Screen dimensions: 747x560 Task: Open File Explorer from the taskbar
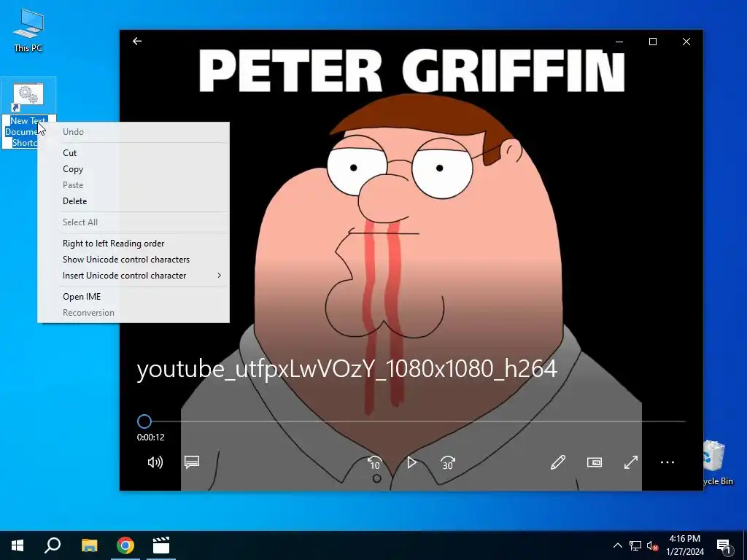pyautogui.click(x=89, y=545)
